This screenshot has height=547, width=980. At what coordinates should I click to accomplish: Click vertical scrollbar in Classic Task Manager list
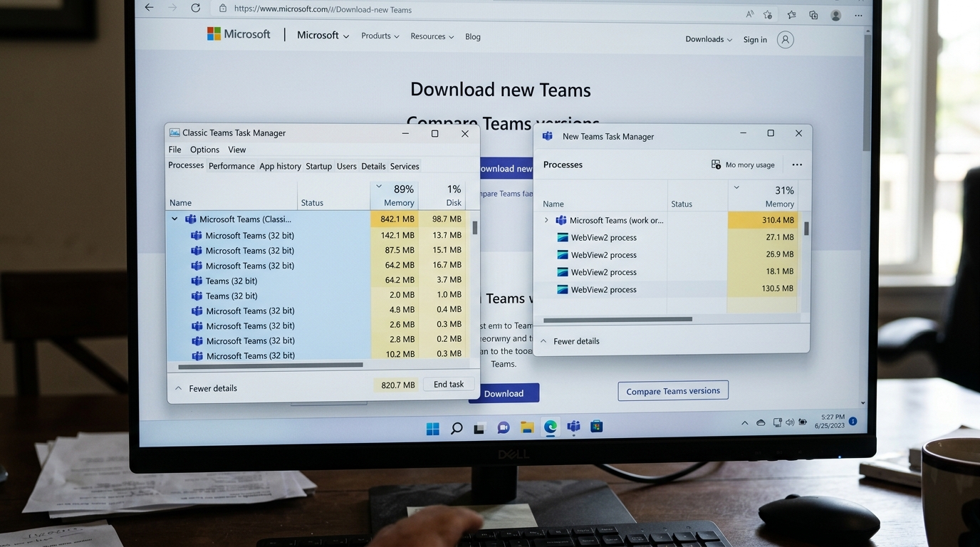[474, 227]
